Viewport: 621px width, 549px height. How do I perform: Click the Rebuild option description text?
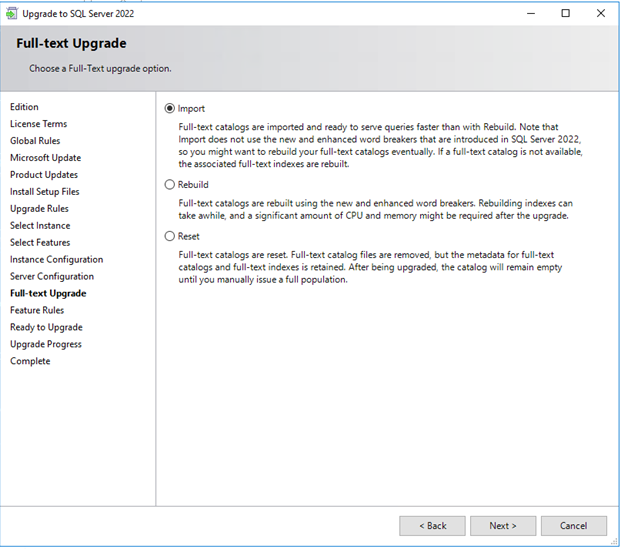pos(375,210)
